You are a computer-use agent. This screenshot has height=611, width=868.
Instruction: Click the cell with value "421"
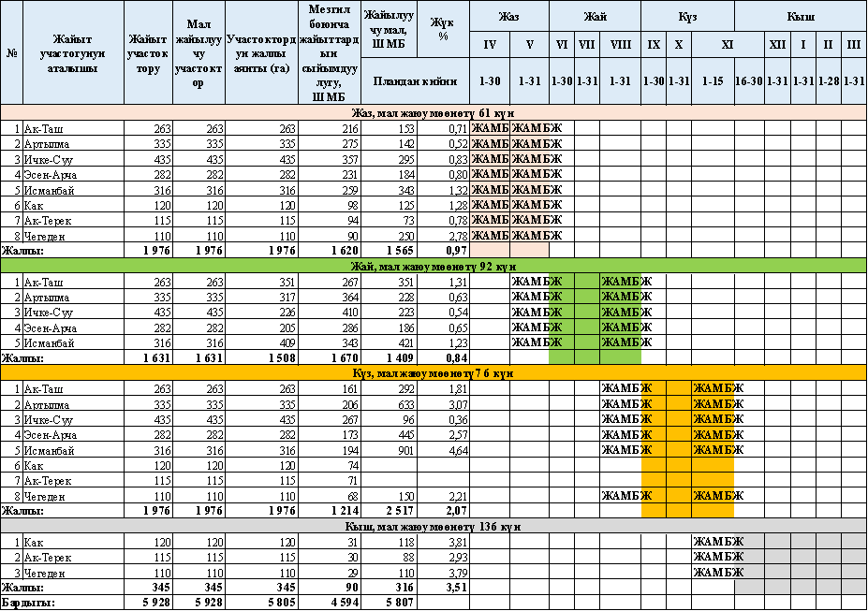pos(389,342)
